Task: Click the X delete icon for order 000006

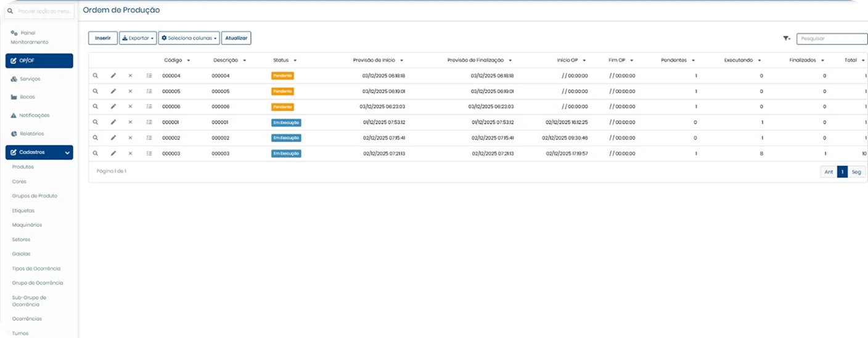Action: click(130, 107)
